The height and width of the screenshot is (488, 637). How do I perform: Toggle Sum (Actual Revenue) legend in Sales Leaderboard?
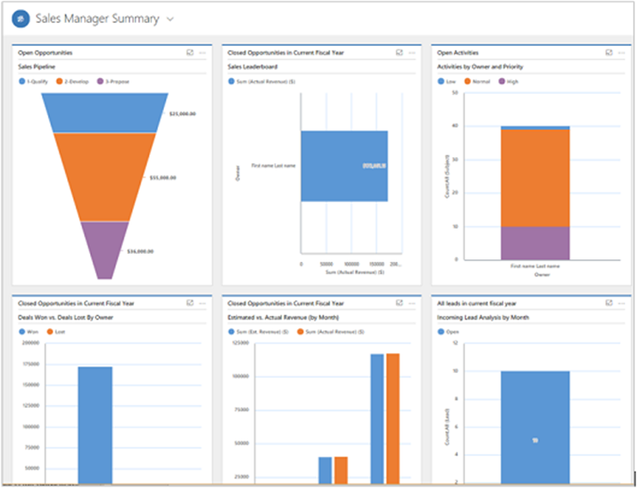[262, 81]
